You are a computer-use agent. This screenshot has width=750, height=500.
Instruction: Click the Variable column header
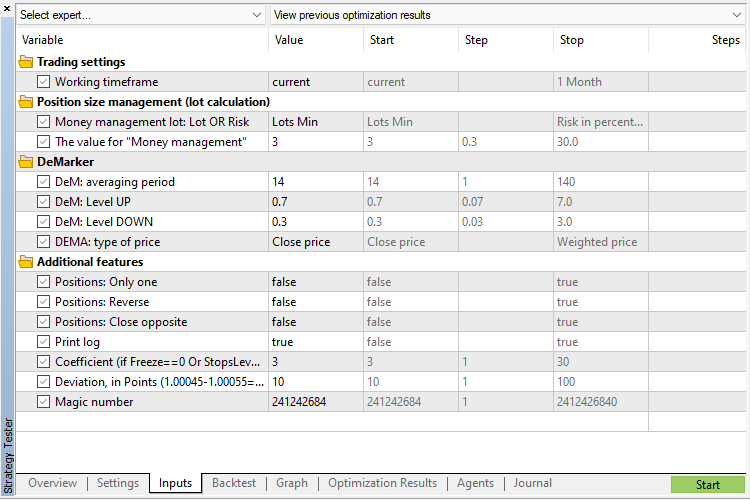click(142, 40)
